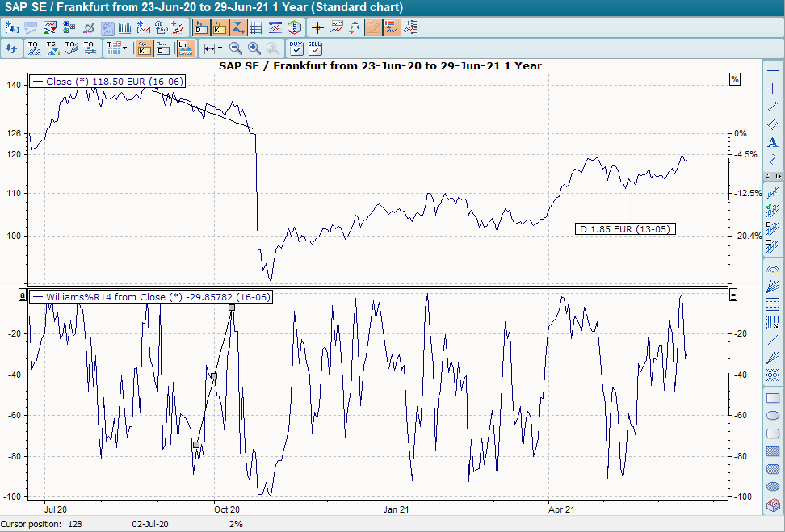Image resolution: width=785 pixels, height=532 pixels.
Task: Select the Zoom In magnifier tool
Action: pos(254,48)
